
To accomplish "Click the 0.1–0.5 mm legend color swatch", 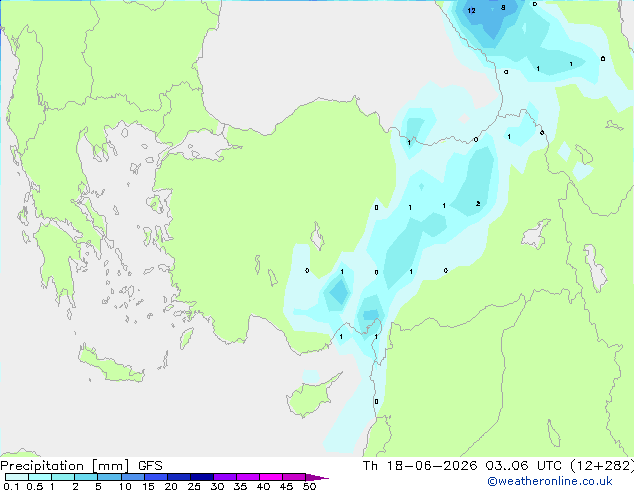I will point(17,477).
